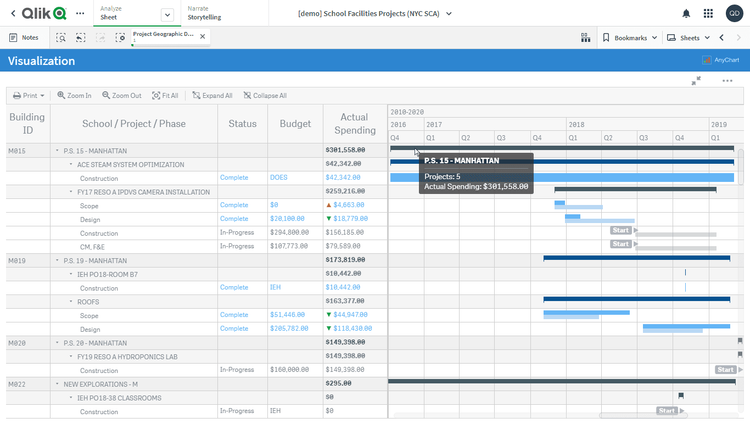Click Zoom In on the Gantt toolbar

74,96
